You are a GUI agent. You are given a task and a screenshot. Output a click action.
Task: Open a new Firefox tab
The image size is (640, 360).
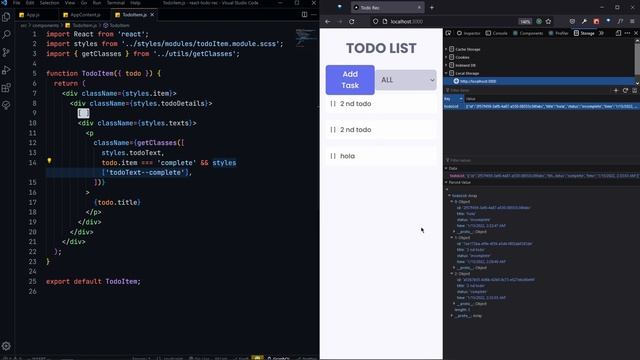432,7
